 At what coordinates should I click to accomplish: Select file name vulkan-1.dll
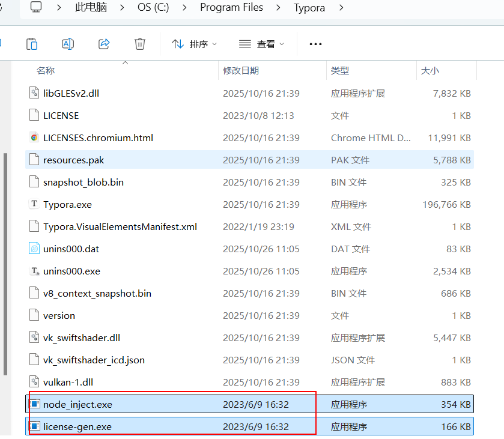68,383
